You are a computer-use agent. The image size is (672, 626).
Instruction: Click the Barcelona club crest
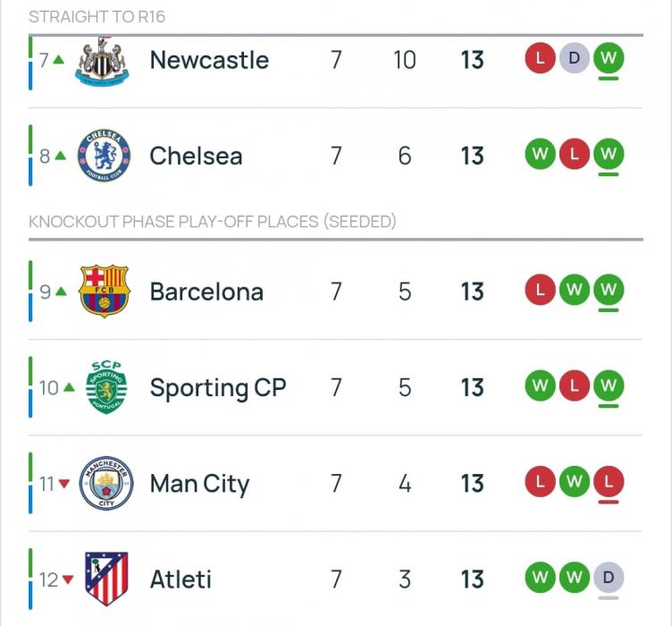(x=104, y=292)
